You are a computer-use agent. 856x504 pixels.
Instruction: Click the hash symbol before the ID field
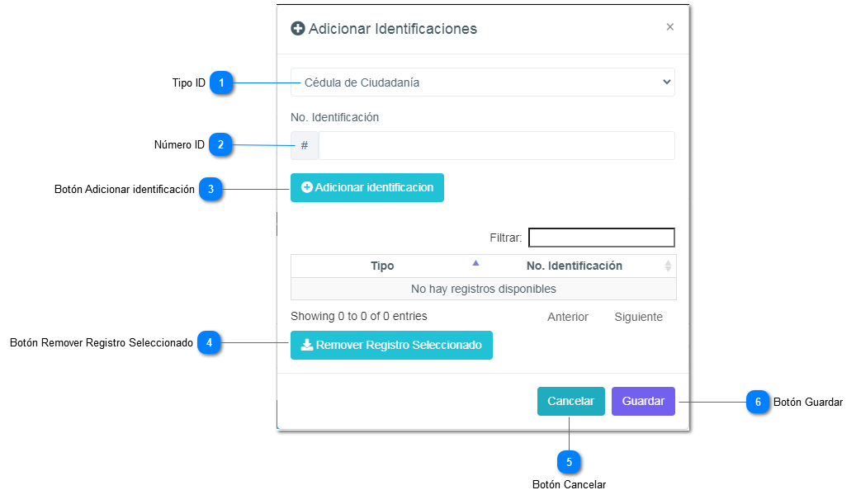tap(305, 146)
